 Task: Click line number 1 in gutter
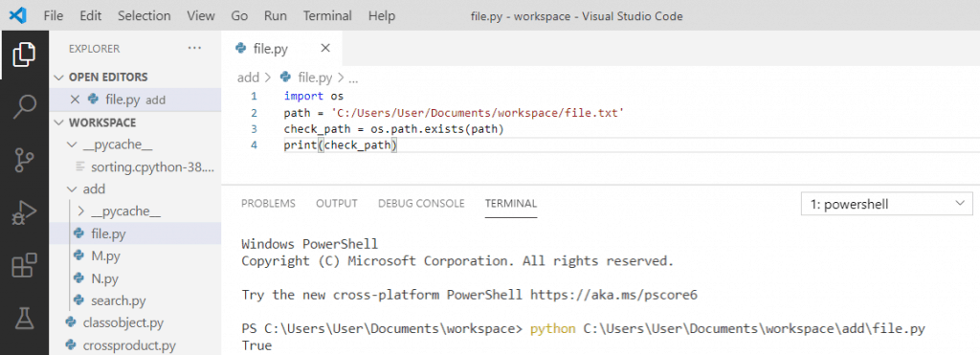[254, 97]
